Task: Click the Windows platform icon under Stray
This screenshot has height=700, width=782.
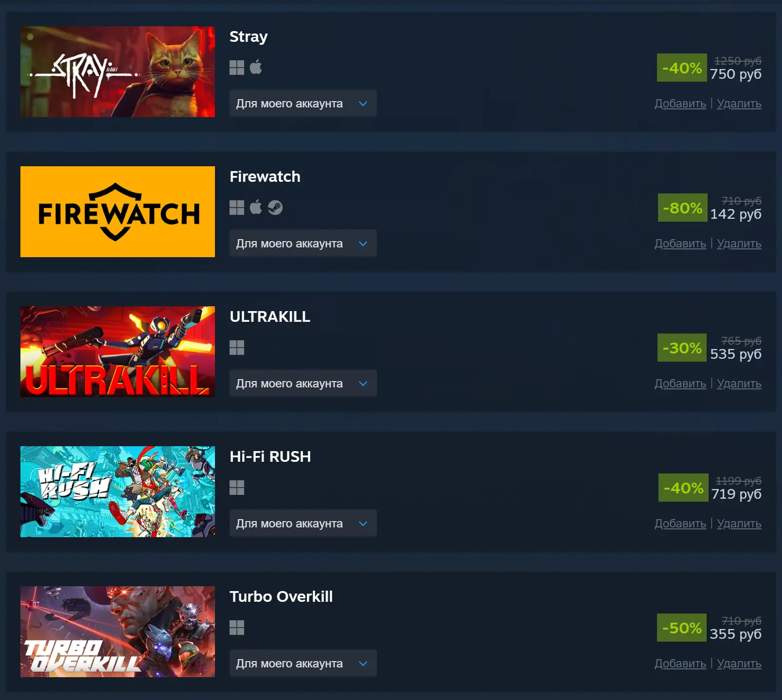Action: coord(237,68)
